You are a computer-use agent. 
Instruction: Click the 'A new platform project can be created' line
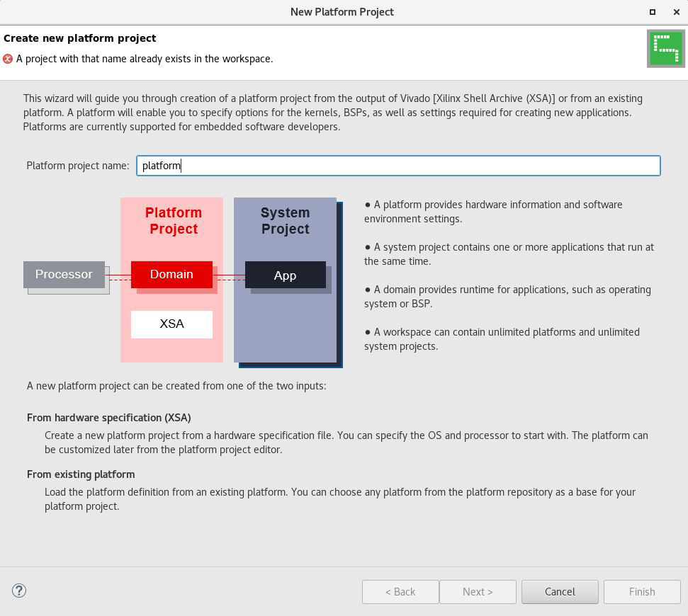tap(176, 386)
